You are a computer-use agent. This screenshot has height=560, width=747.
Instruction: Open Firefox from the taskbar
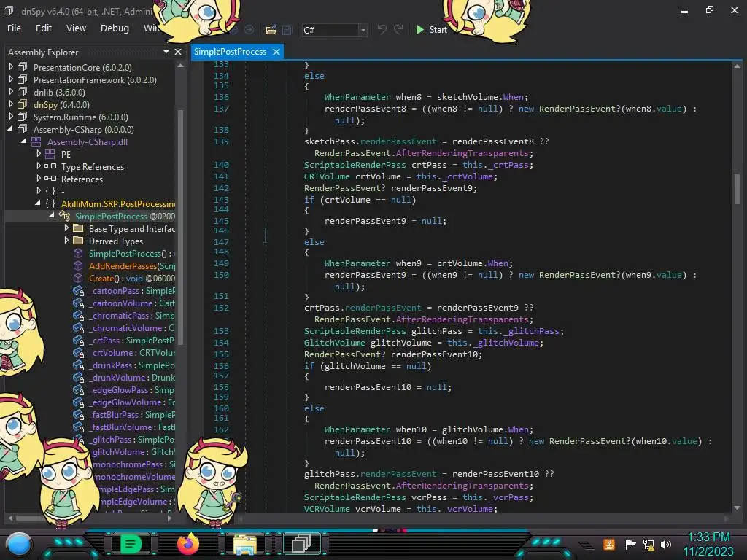(x=187, y=543)
